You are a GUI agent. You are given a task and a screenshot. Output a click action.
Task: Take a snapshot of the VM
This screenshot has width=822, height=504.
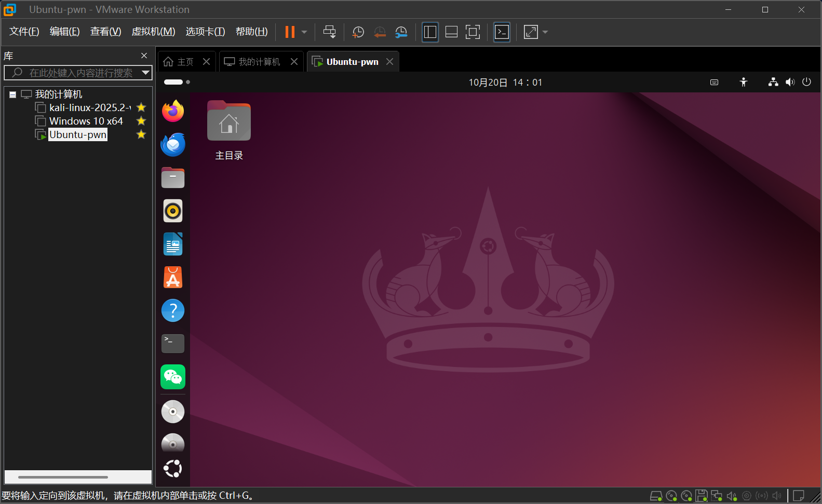pos(358,32)
